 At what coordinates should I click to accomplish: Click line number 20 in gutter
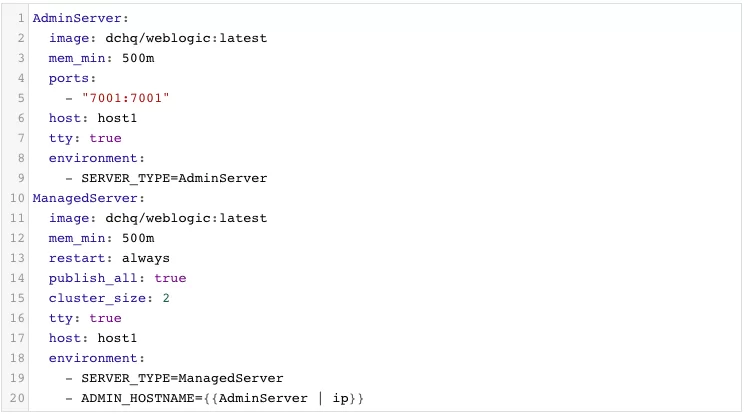point(17,398)
